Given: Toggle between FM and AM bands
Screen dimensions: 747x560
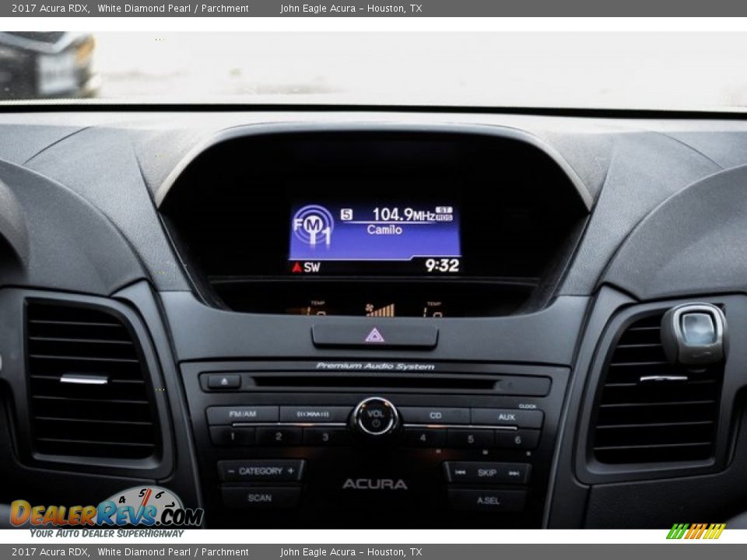Looking at the screenshot, I should pyautogui.click(x=244, y=411).
